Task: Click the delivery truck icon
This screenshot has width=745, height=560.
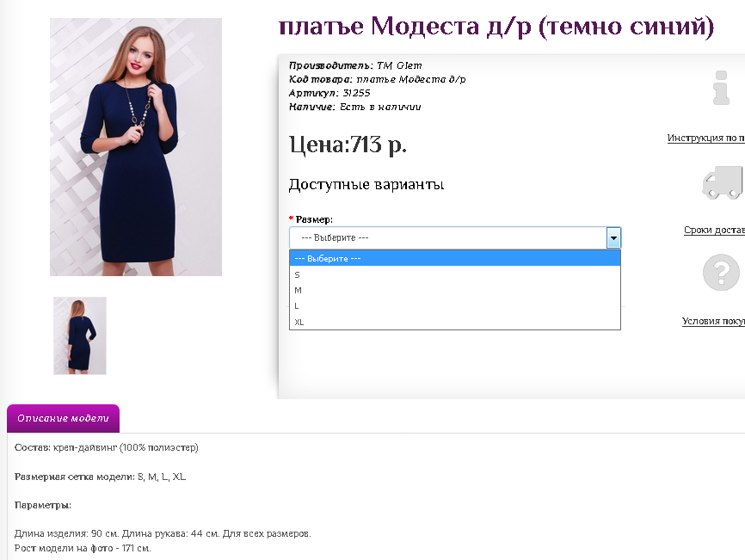Action: click(x=723, y=182)
